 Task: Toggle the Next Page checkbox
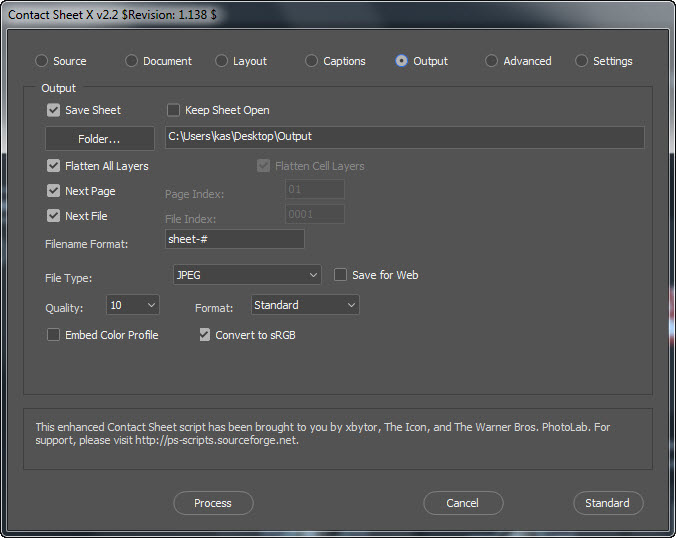pos(53,191)
